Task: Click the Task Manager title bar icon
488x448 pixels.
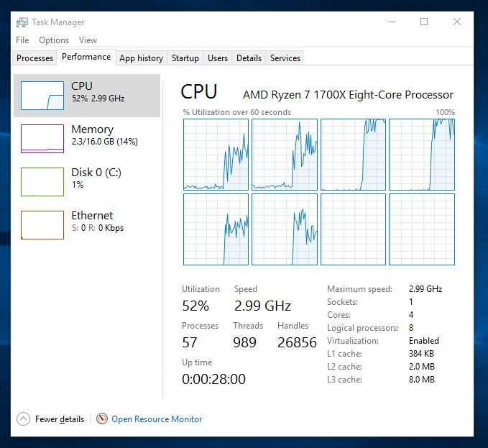Action: [22, 22]
